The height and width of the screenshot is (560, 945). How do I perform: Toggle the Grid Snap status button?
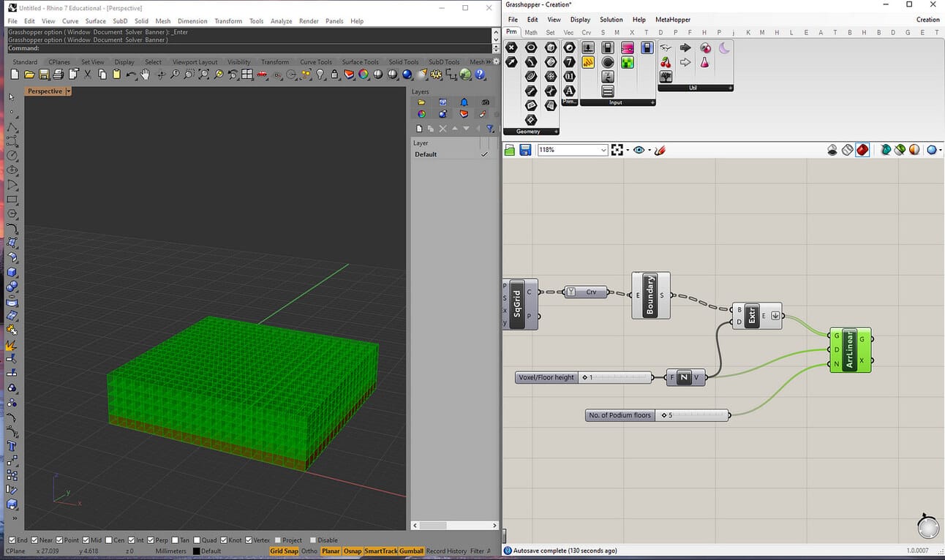tap(284, 551)
